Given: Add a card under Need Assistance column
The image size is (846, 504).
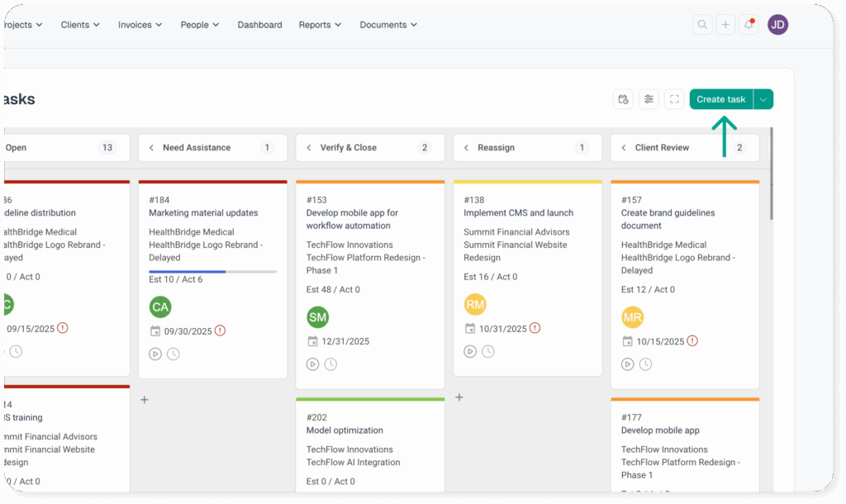Looking at the screenshot, I should coord(145,400).
